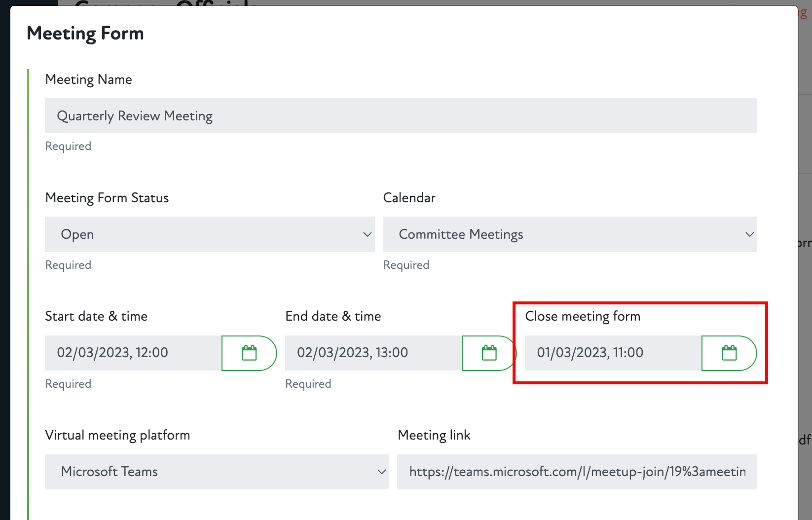The height and width of the screenshot is (520, 812).
Task: Open the Start date calendar picker
Action: click(x=249, y=353)
